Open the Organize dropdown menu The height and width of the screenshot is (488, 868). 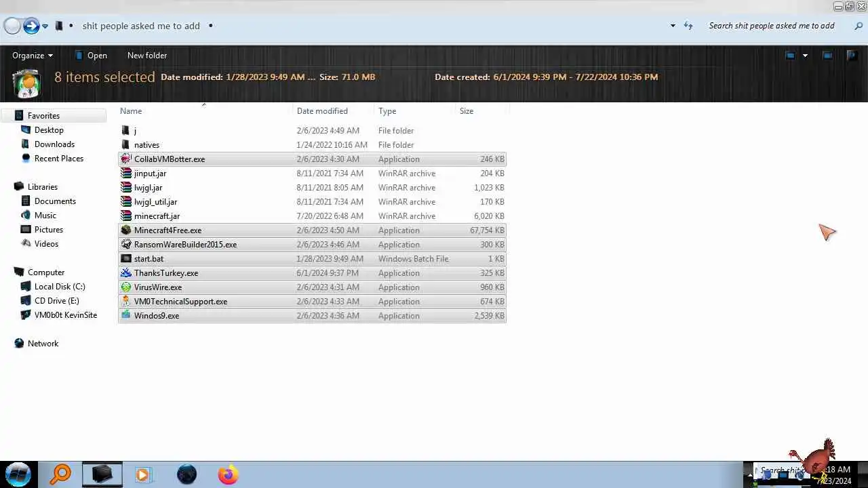(x=33, y=56)
